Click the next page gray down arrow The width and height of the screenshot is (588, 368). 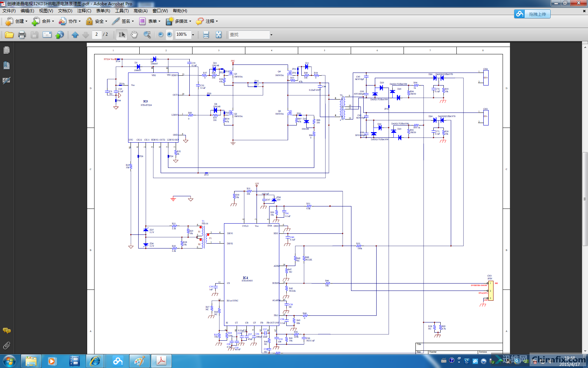[85, 35]
